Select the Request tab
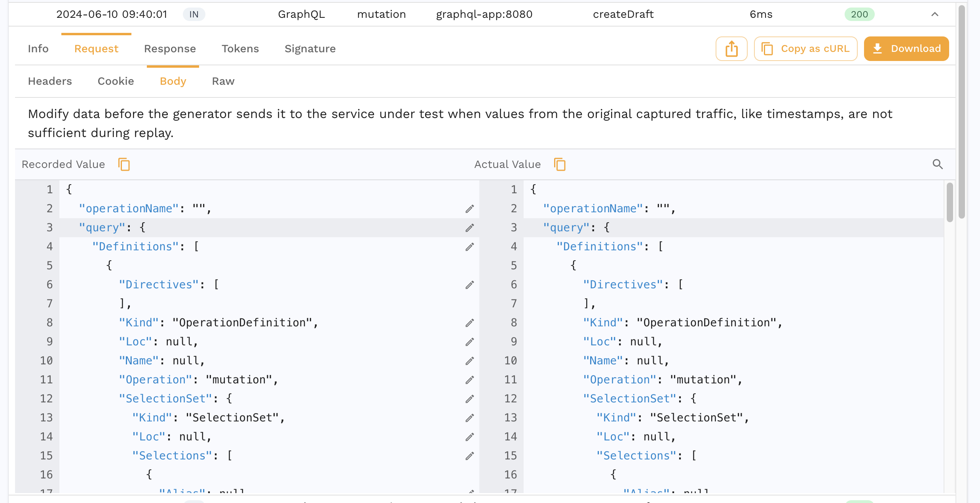Viewport: 980px width, 503px height. (x=96, y=49)
